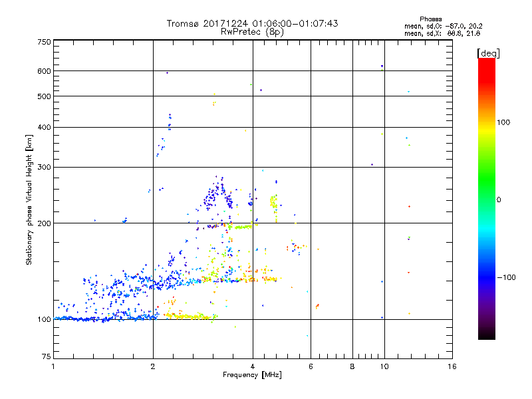Click the 'Phases' header label
Screen dimensions: 532x399
430,19
